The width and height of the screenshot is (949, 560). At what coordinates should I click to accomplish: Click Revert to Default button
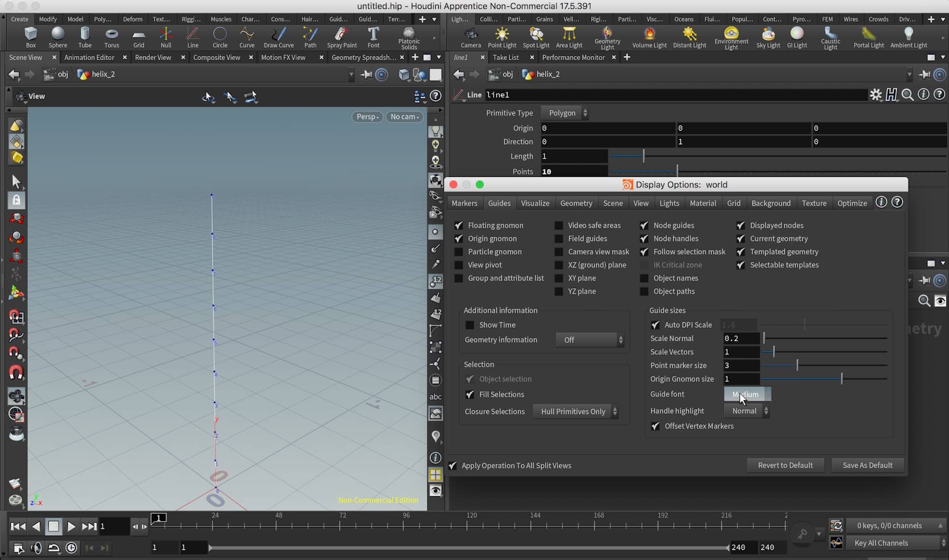pyautogui.click(x=785, y=465)
